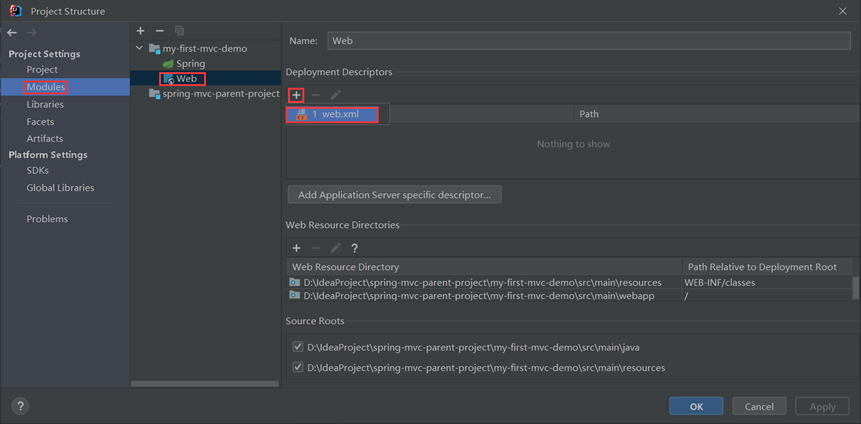Click the help button at bottom left
Screen dimensions: 861x424
pos(20,406)
